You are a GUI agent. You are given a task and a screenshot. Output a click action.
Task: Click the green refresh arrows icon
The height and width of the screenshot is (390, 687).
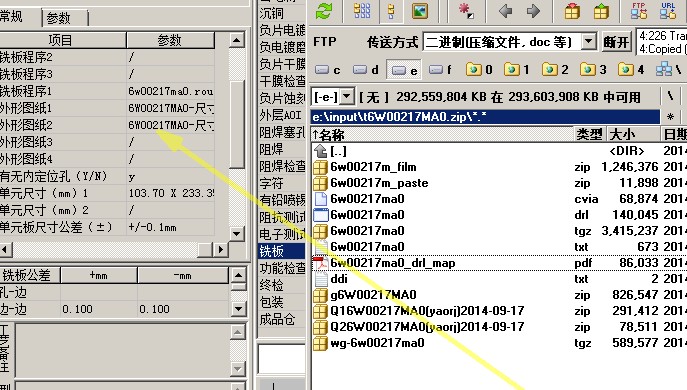tap(324, 11)
